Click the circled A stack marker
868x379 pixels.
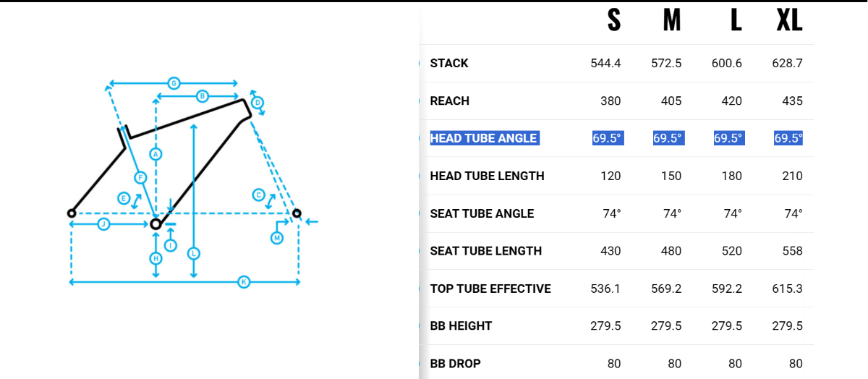[x=156, y=154]
